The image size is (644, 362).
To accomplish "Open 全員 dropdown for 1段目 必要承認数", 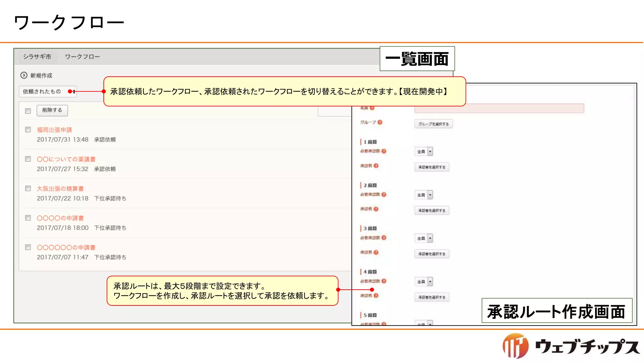I will click(424, 151).
